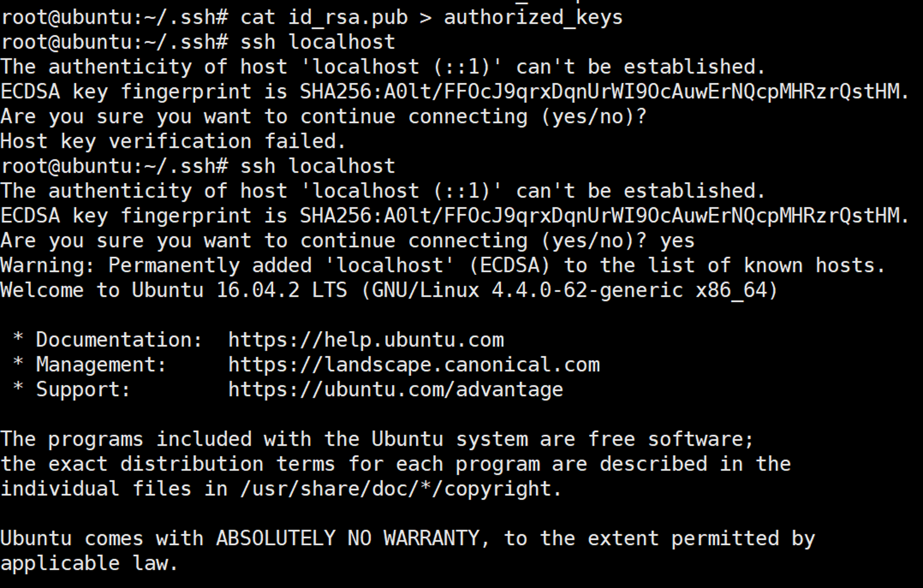Click the second "ssh localhost" command

[x=317, y=166]
